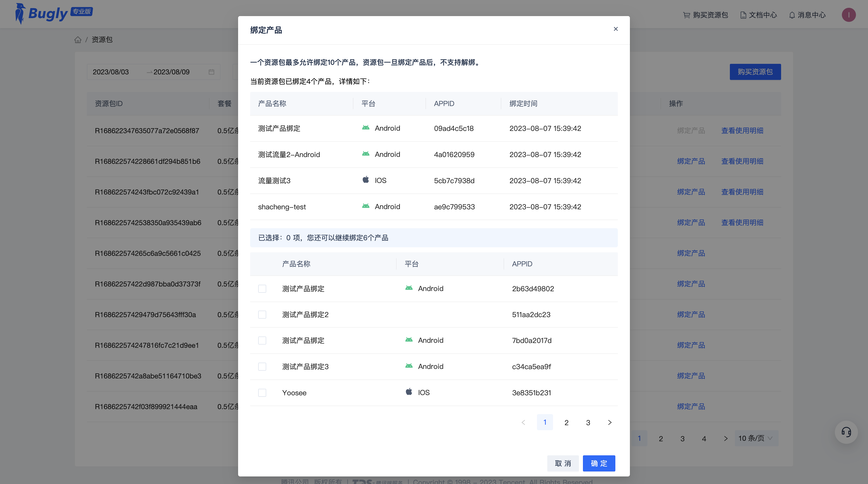Open page 2 of background resource table

point(661,439)
